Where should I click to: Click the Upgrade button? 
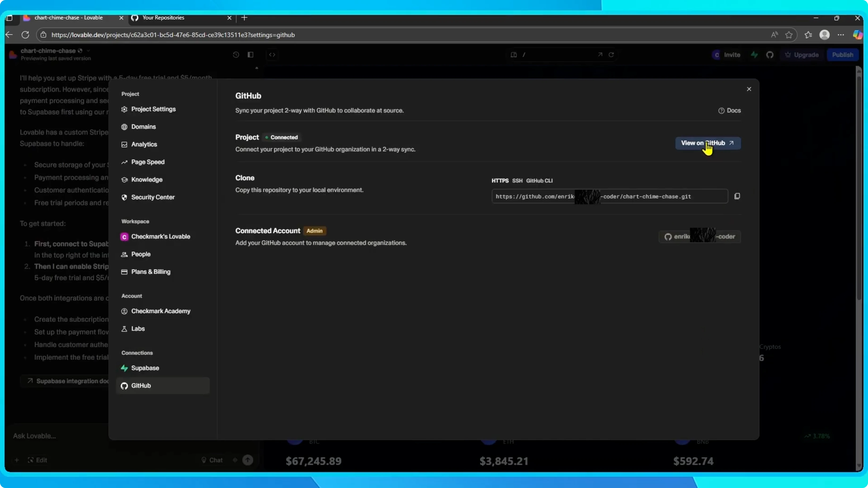802,55
